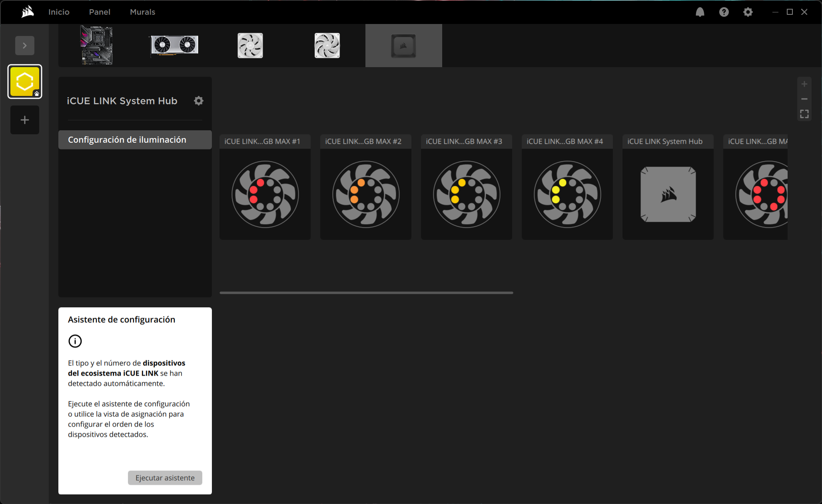Click the info icon in Asistente panel
This screenshot has height=504, width=822.
pyautogui.click(x=75, y=341)
